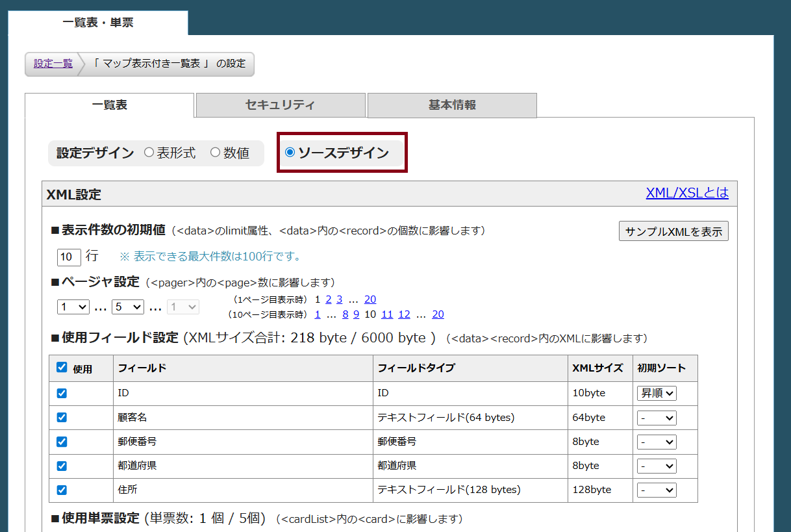Open the pager dropdown showing 5
791x532 pixels.
click(127, 307)
